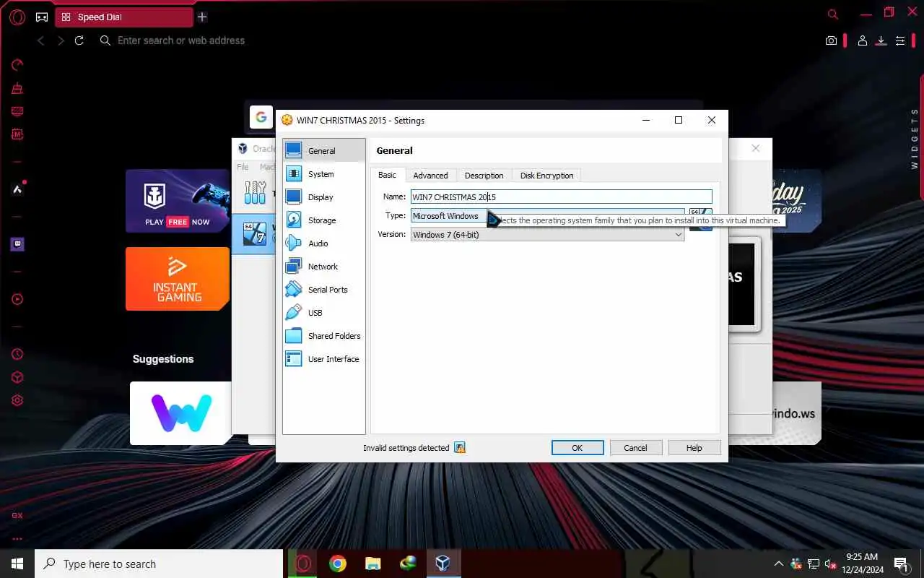Open the Windows Start menu

coord(17,564)
